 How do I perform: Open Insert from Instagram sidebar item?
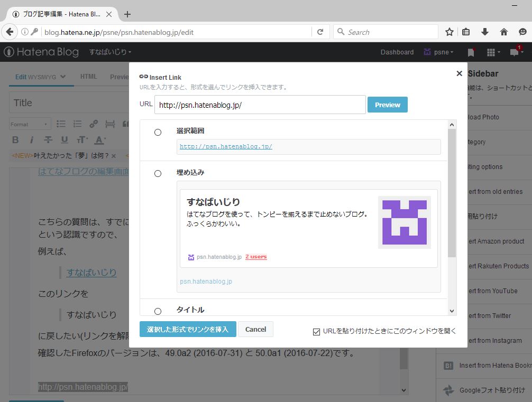coord(500,340)
